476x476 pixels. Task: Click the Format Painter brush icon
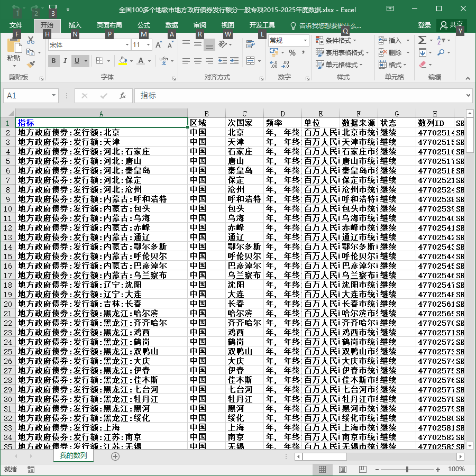[x=31, y=64]
